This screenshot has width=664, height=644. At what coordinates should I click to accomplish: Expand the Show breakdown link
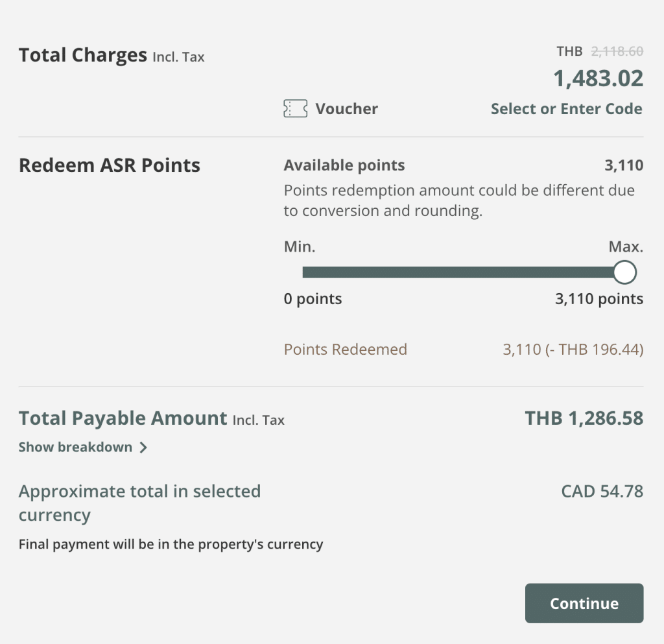75,447
